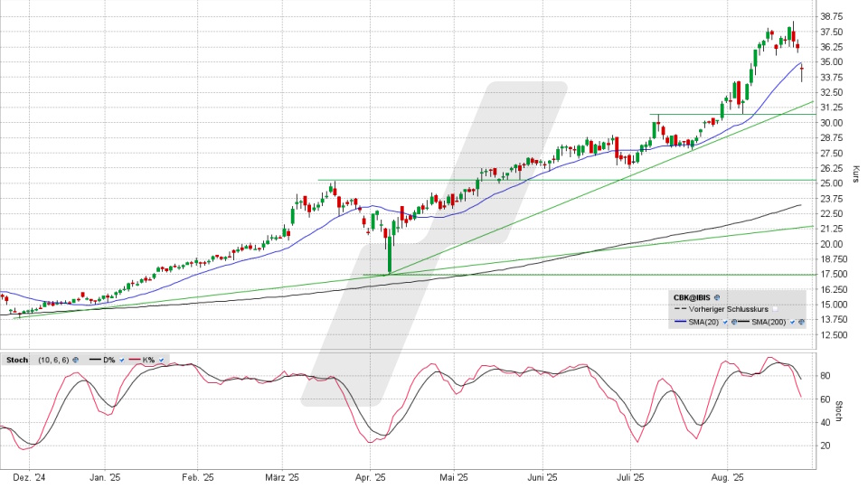Image resolution: width=868 pixels, height=488 pixels.
Task: Open settings icon for SMA(20)
Action: coord(734,322)
